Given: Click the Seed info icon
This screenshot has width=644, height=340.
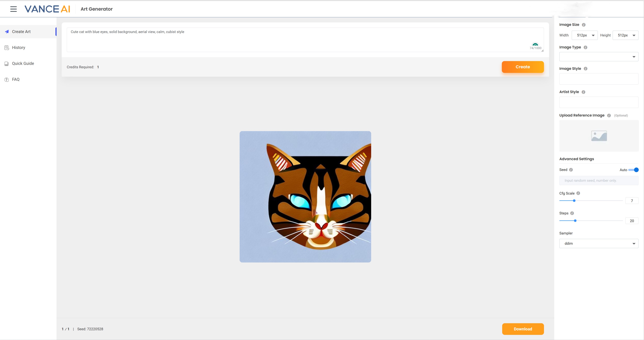Looking at the screenshot, I should 571,170.
